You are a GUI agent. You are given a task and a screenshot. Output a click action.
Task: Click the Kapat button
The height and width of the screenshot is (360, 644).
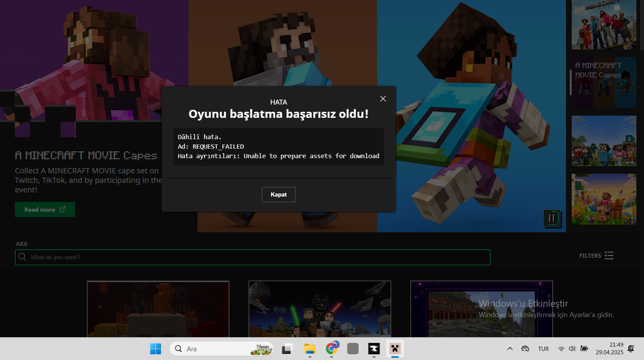click(279, 195)
